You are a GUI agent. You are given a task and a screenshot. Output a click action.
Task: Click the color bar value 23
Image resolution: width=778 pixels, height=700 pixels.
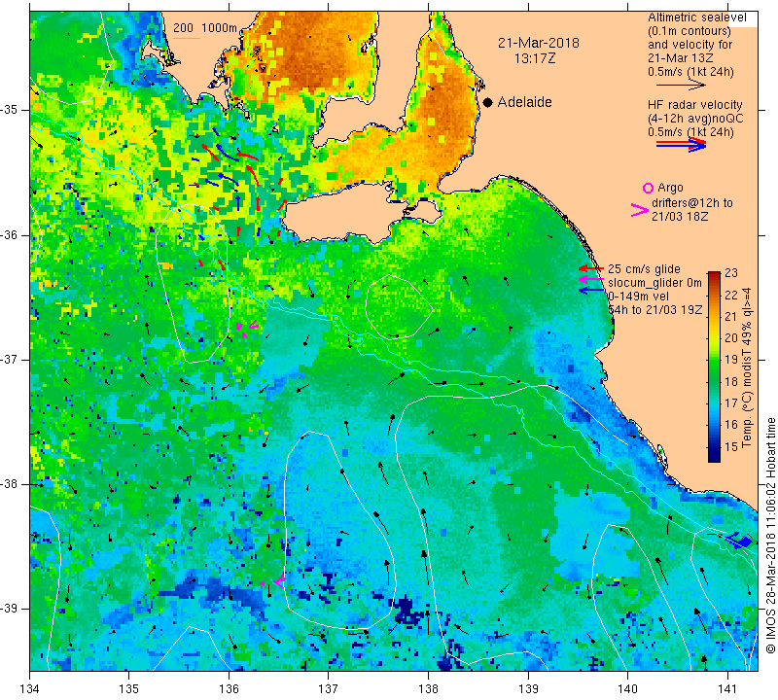(x=731, y=273)
